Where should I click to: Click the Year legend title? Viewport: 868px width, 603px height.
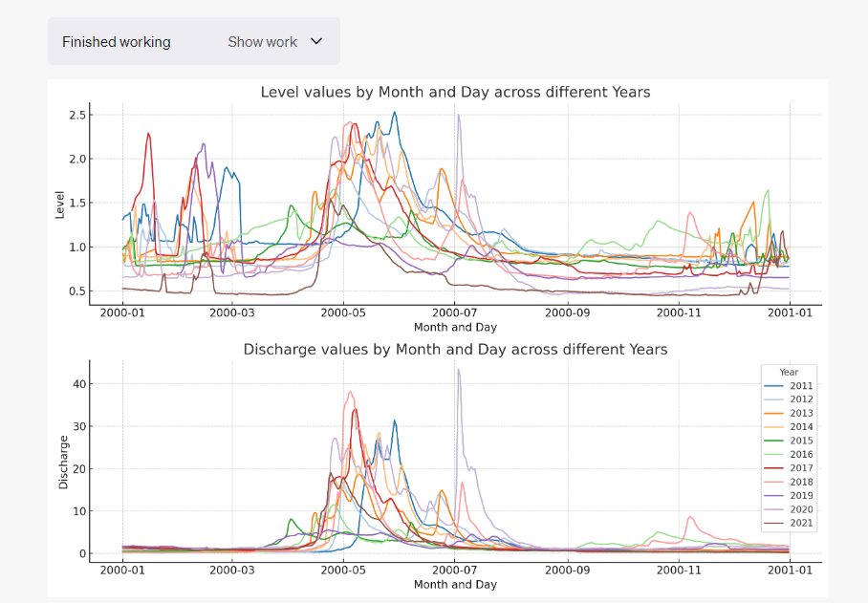789,372
